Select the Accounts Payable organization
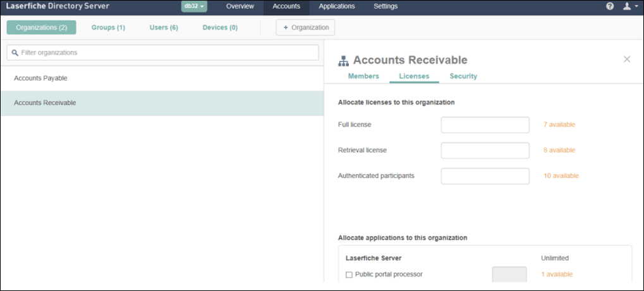Viewport: 644px width, 291px height. tap(162, 78)
